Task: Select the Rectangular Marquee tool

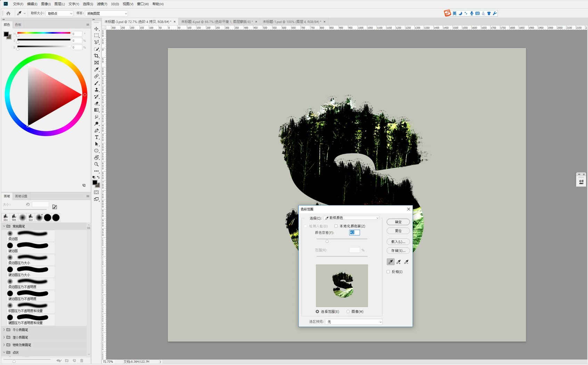Action: [97, 35]
